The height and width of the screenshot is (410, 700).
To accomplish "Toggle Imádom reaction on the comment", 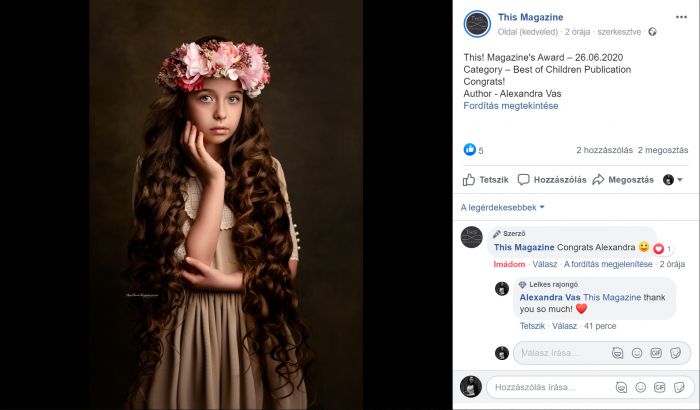I will click(x=509, y=264).
